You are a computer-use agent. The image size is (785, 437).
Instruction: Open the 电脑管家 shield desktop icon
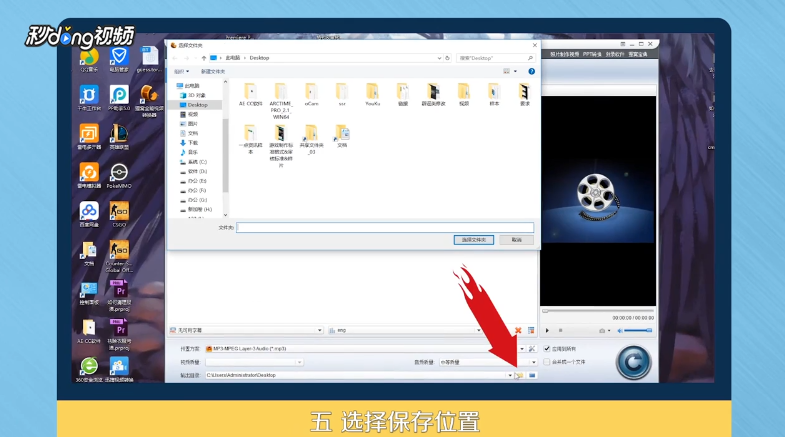(119, 60)
